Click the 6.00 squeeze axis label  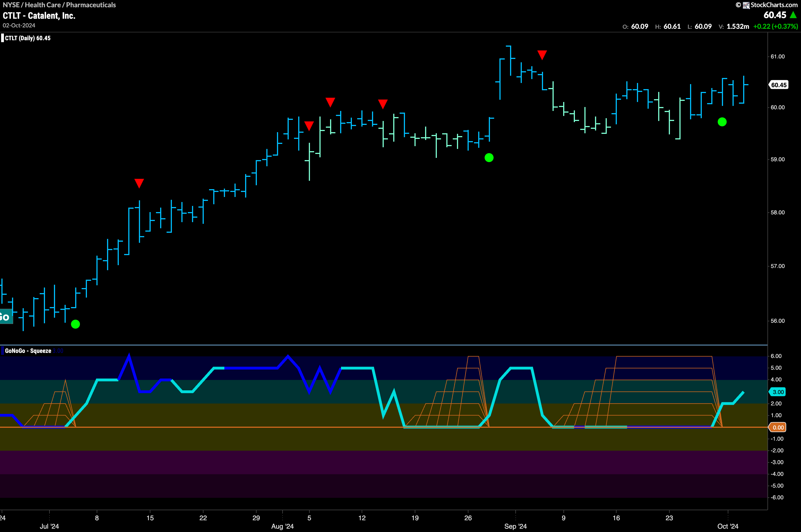click(776, 356)
